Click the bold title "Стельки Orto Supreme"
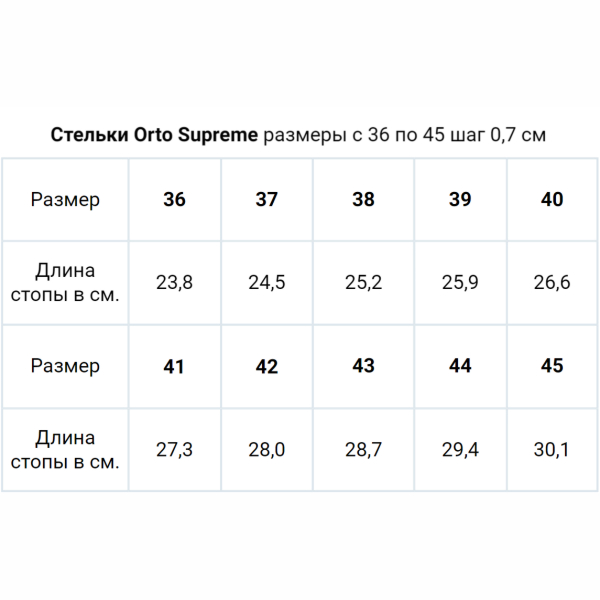This screenshot has width=600, height=600. [154, 135]
